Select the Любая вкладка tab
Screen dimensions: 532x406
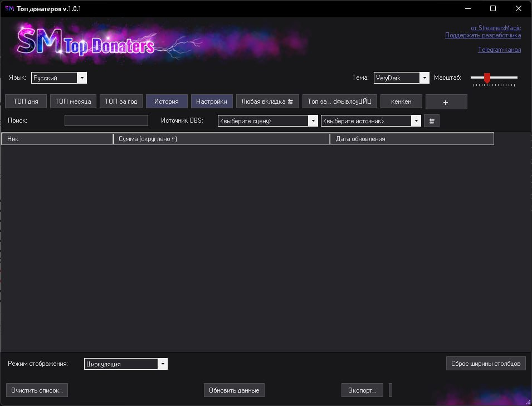(267, 101)
